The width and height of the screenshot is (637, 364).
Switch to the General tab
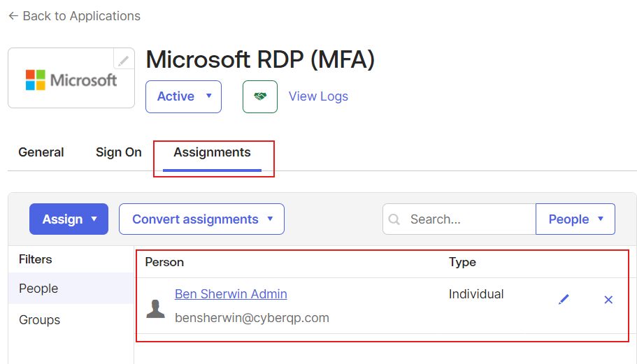(x=41, y=152)
